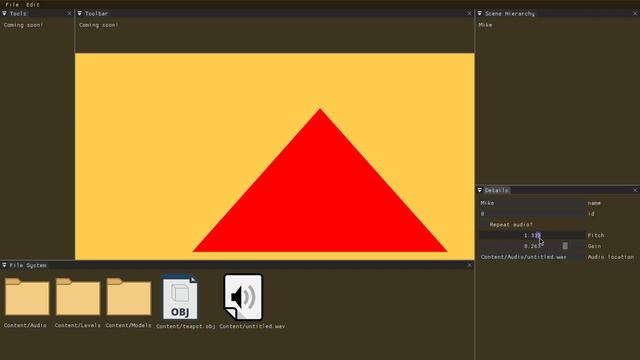Select the Toolbar panel title tab

96,13
